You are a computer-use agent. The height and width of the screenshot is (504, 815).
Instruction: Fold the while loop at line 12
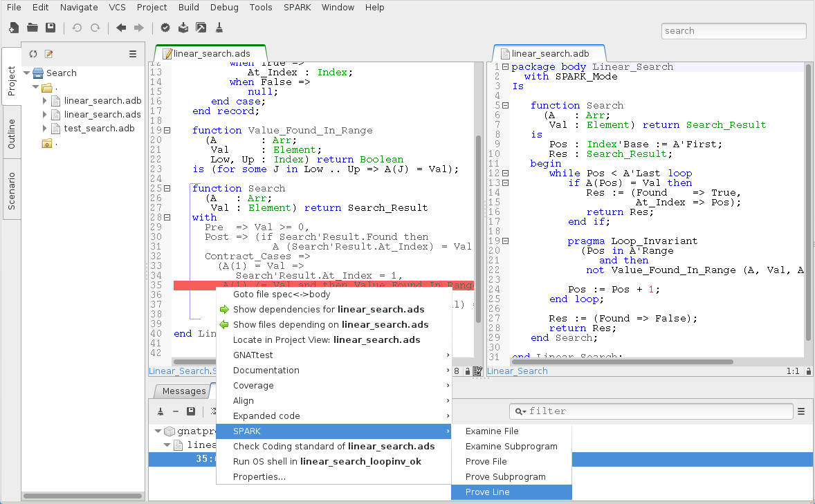(x=505, y=173)
